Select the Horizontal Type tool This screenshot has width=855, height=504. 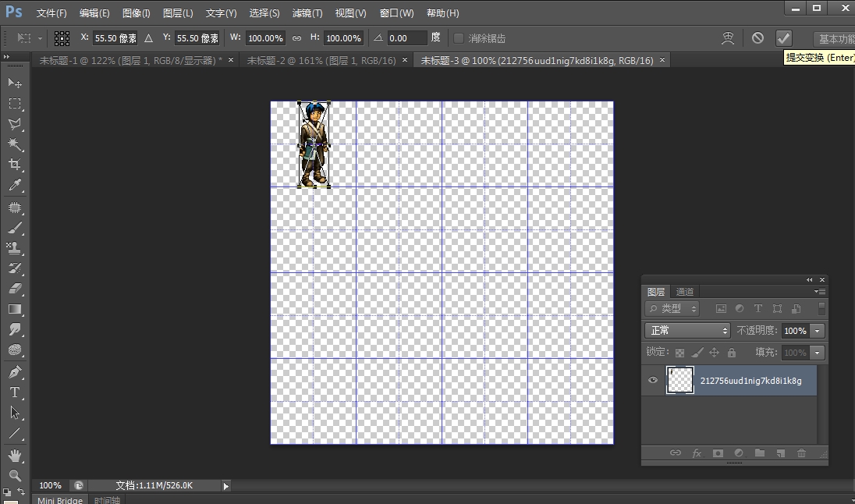(x=15, y=392)
